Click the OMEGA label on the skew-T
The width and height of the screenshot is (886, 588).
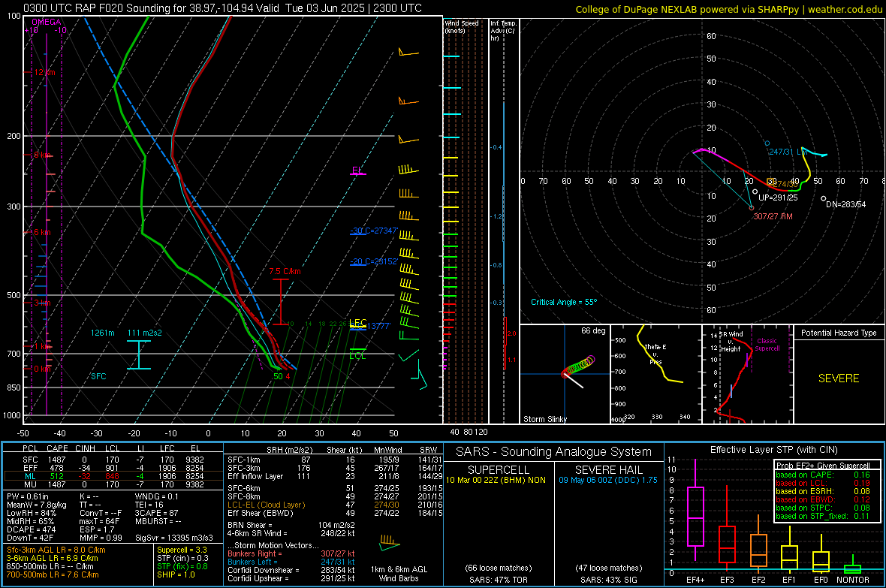(x=47, y=22)
